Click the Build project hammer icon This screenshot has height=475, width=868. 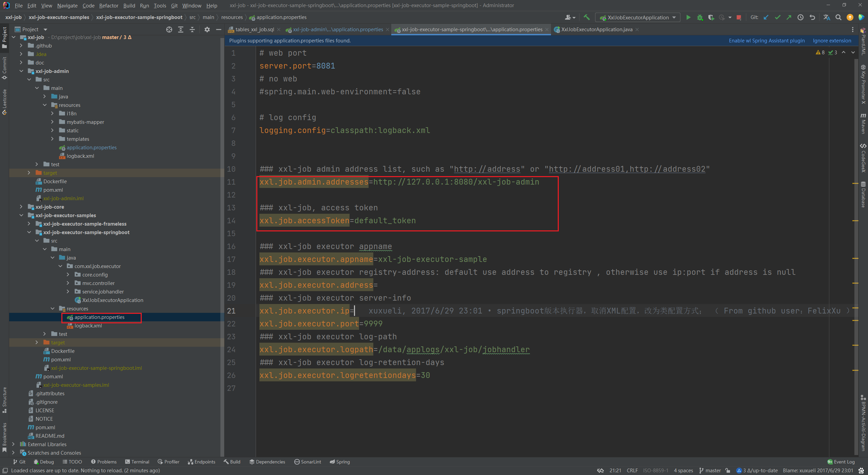point(586,17)
